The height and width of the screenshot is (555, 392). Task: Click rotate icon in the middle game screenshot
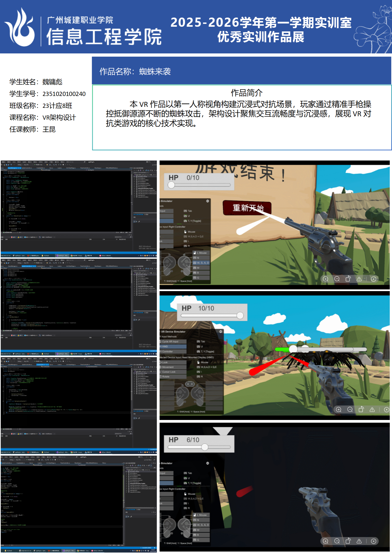pos(361,410)
